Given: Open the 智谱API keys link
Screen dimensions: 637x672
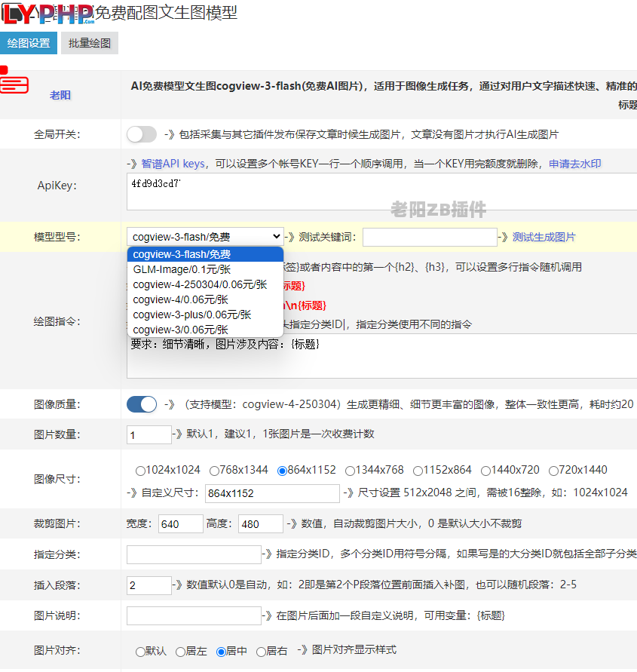Looking at the screenshot, I should pyautogui.click(x=173, y=164).
